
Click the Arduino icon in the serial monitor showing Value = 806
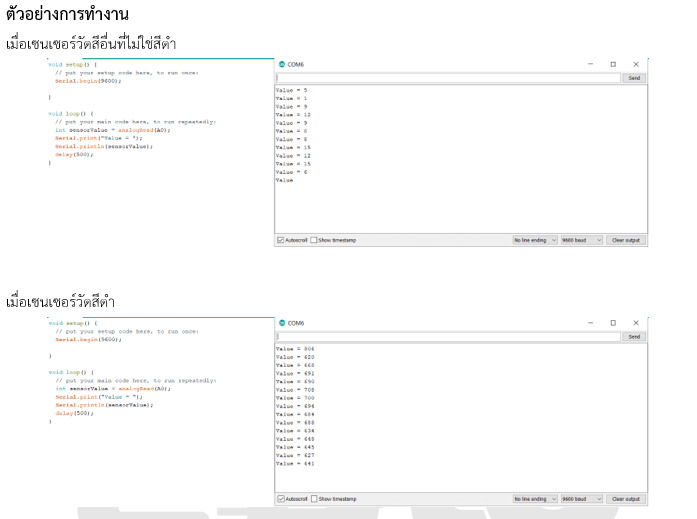[282, 323]
